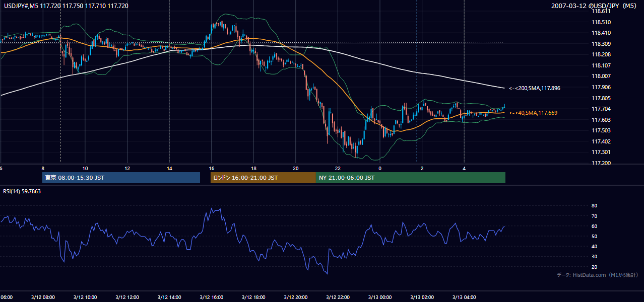Click the 東京 08:00-15:30 JST session bar
The image size is (644, 302).
121,178
